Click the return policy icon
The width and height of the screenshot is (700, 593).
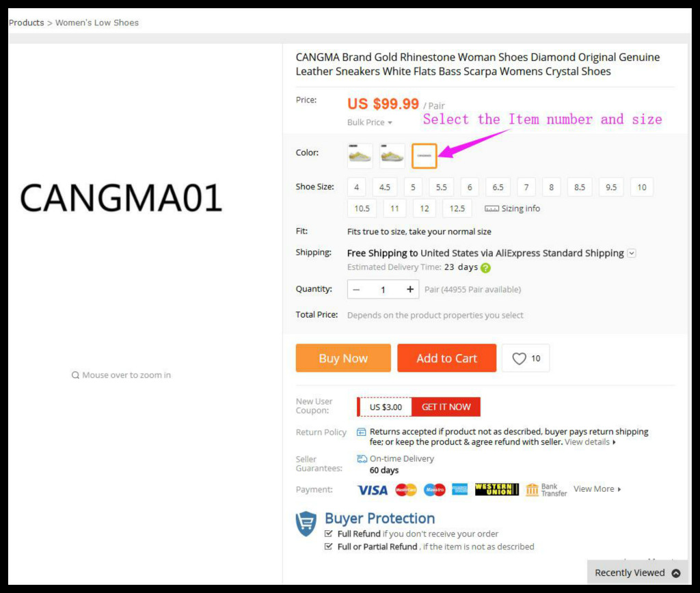(x=361, y=432)
